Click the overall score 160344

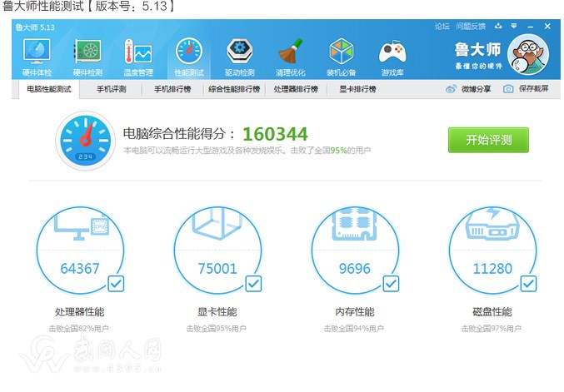[275, 134]
